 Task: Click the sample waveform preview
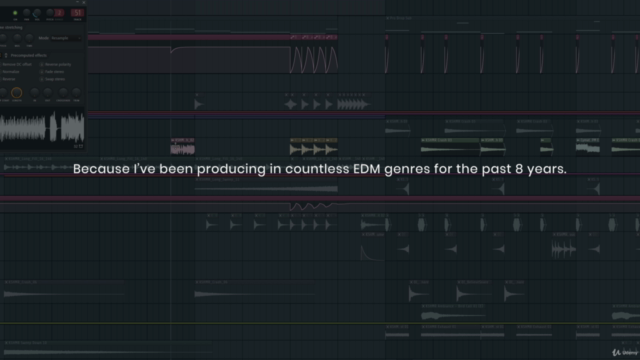coord(42,127)
